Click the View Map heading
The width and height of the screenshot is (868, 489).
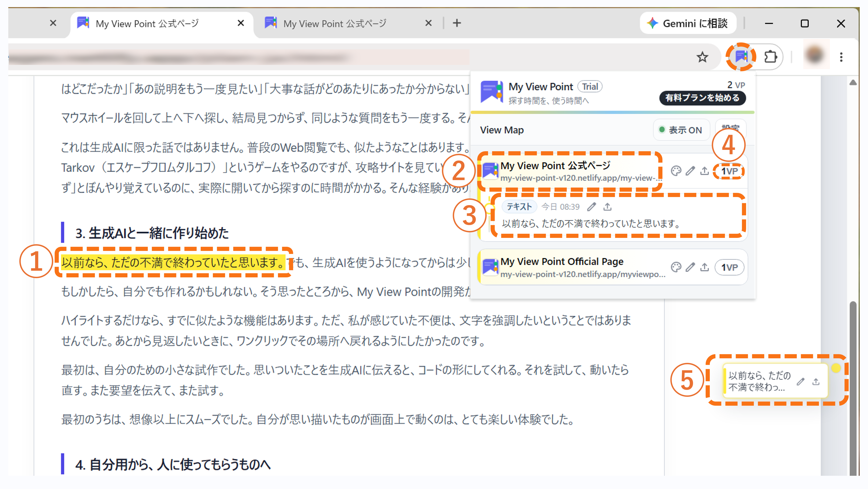502,130
